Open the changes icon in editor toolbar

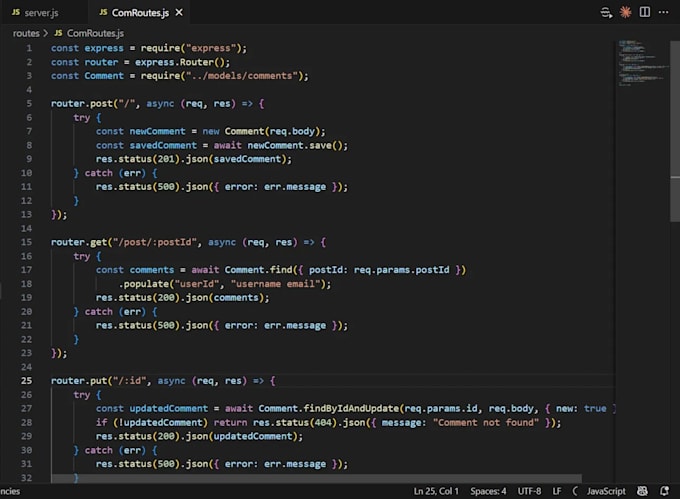click(x=606, y=12)
